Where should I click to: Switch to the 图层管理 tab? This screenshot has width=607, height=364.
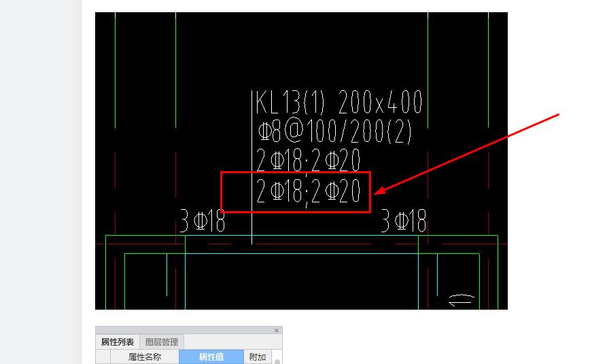pos(161,342)
